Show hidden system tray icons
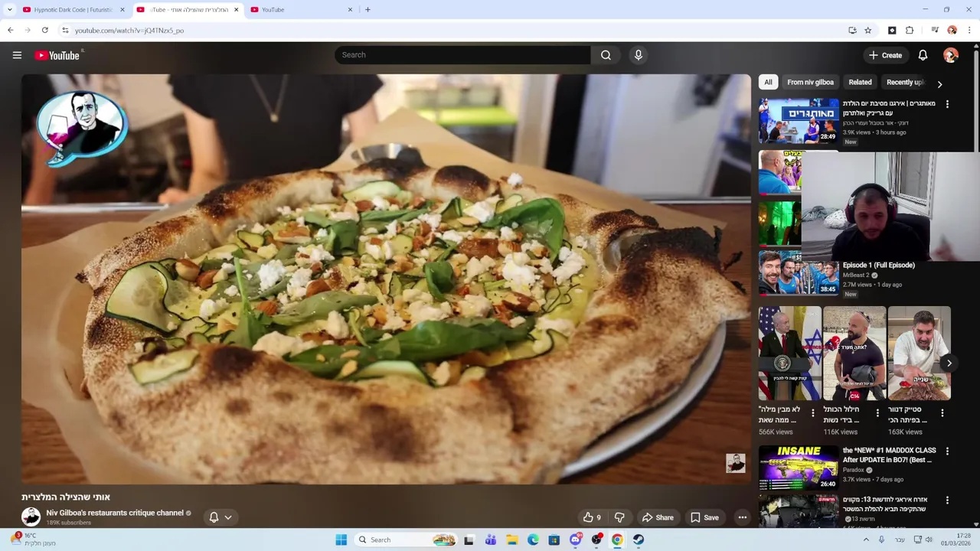The height and width of the screenshot is (551, 980). point(866,540)
